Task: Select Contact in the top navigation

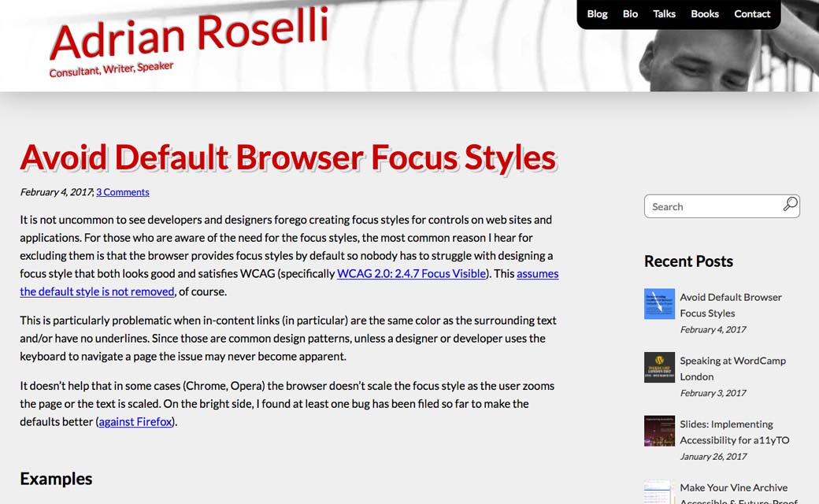Action: pos(752,13)
